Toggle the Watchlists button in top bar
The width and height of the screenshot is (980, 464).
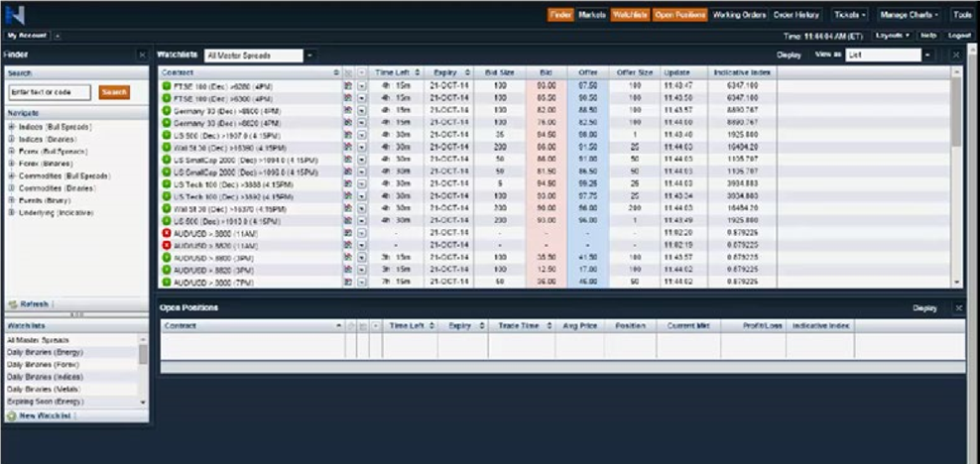coord(630,14)
